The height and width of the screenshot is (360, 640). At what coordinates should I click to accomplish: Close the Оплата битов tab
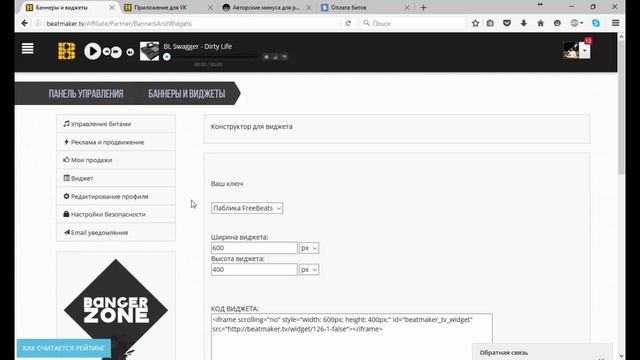click(x=407, y=7)
